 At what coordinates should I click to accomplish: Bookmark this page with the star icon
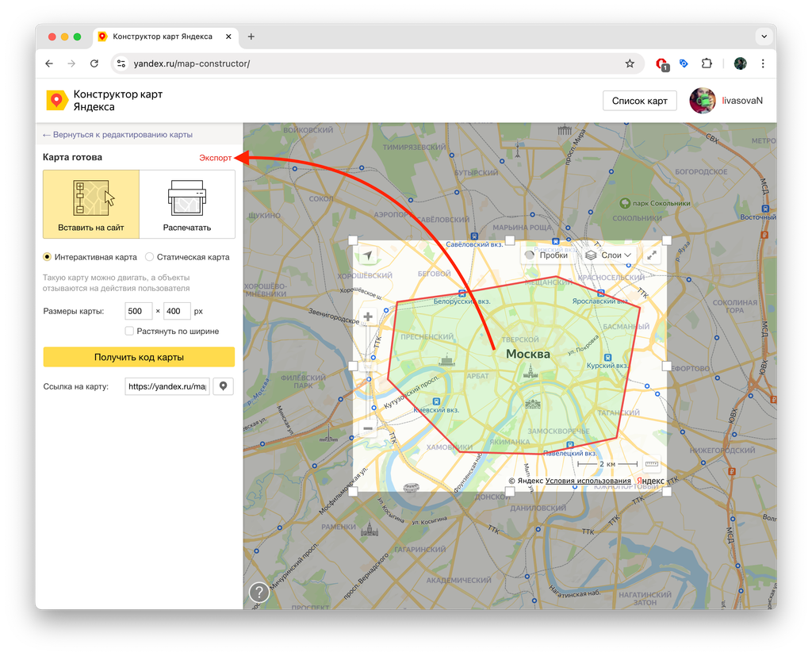click(630, 63)
